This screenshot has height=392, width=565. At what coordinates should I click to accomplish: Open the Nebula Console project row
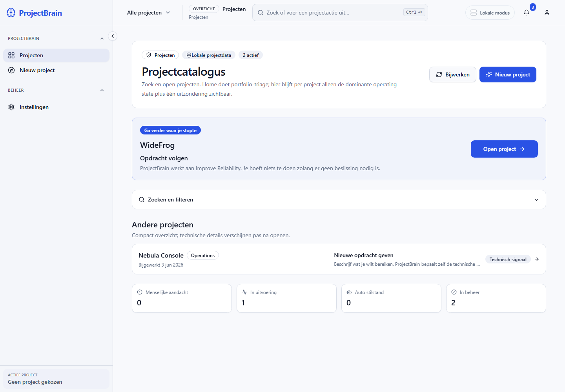click(x=339, y=259)
